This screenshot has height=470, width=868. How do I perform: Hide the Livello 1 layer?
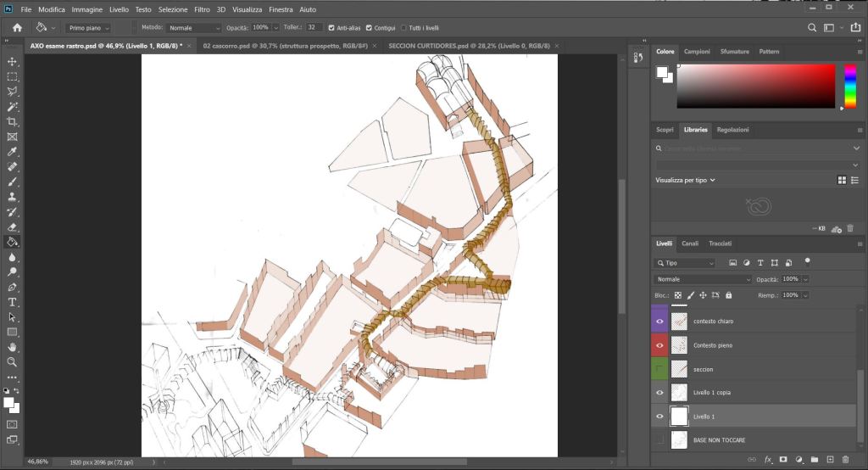click(x=659, y=417)
